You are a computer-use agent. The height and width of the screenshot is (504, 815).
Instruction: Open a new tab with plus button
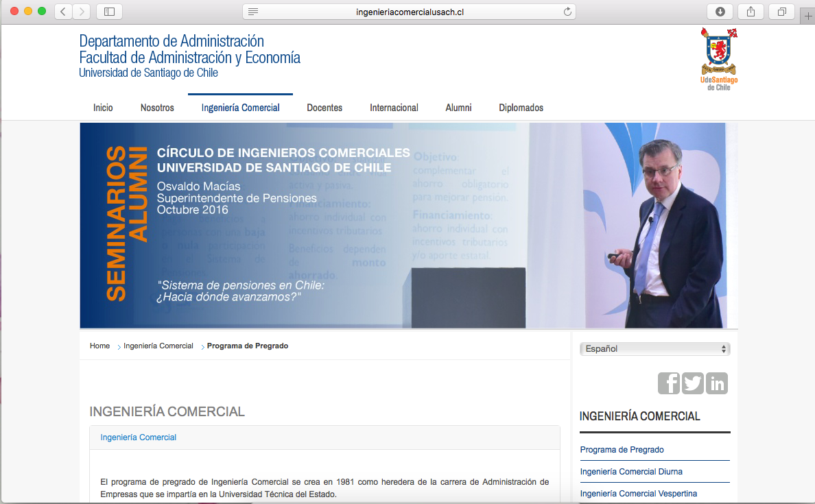(807, 16)
